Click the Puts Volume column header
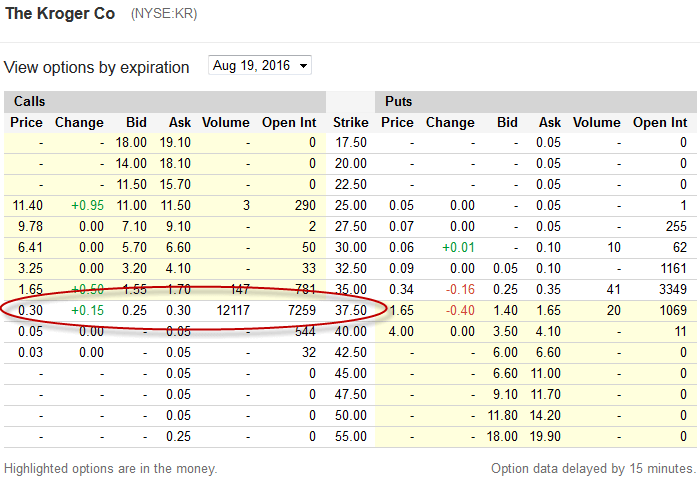This screenshot has width=700, height=482. 597,122
